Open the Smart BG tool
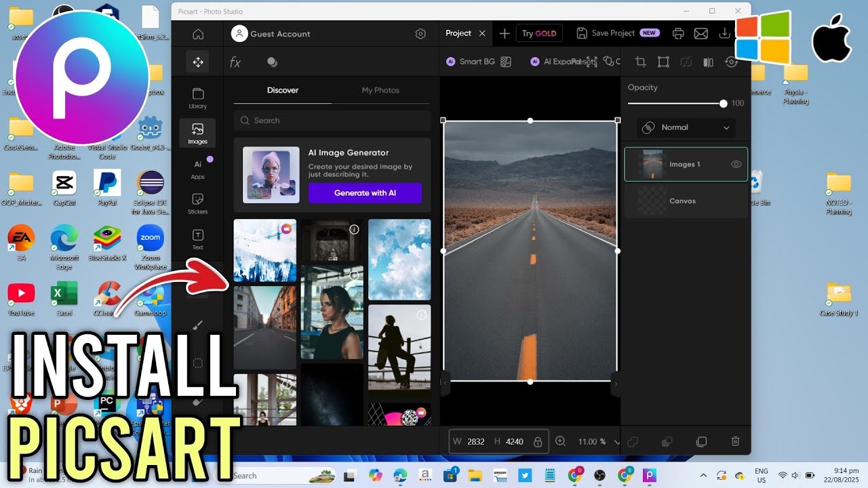This screenshot has width=868, height=488. pos(471,62)
